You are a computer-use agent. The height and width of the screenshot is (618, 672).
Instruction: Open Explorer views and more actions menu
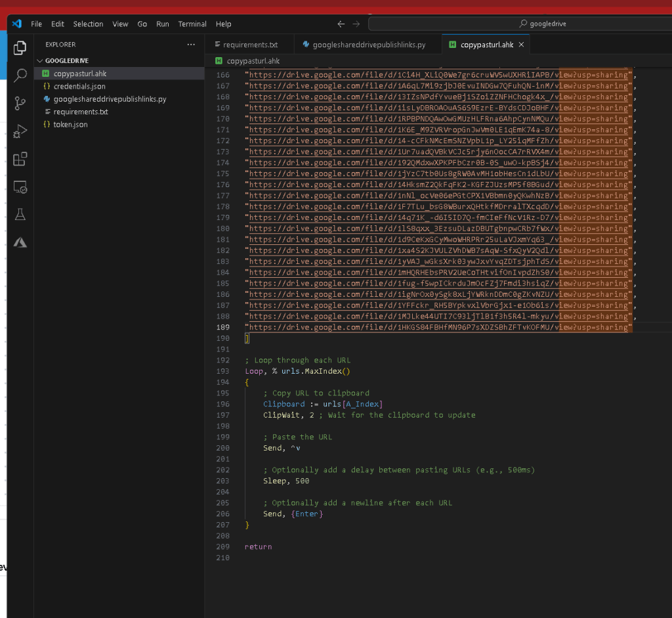(x=191, y=45)
